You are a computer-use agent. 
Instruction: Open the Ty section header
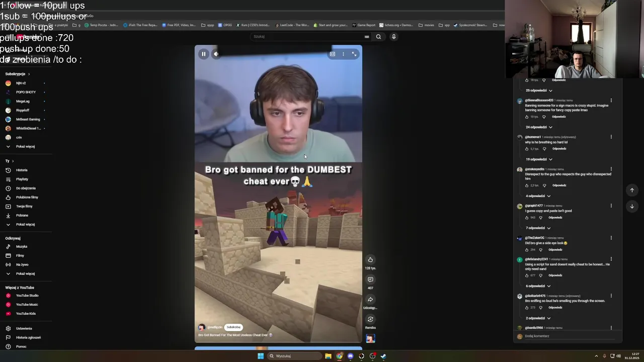click(x=10, y=161)
